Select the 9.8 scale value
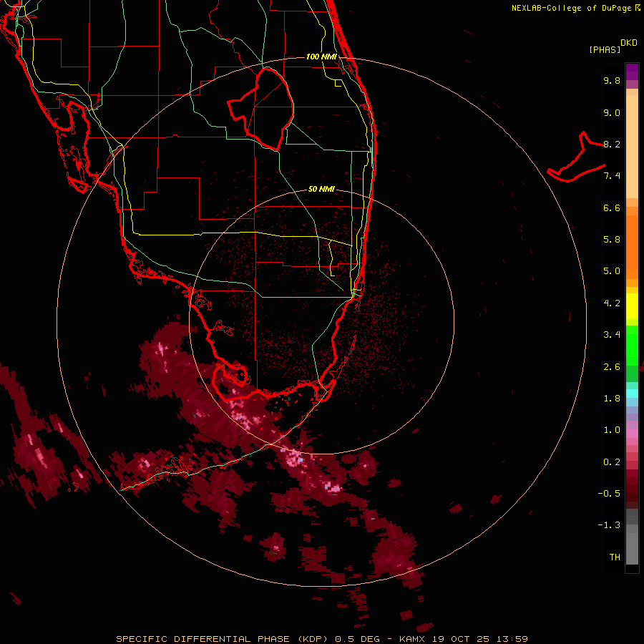Viewport: 644px width, 644px height. click(612, 80)
